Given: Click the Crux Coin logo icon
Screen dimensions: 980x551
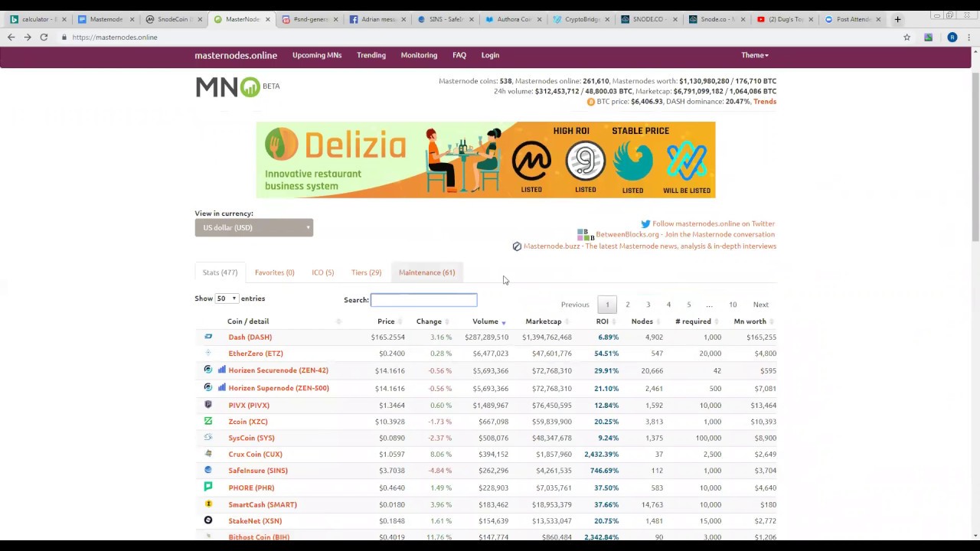Looking at the screenshot, I should click(208, 454).
